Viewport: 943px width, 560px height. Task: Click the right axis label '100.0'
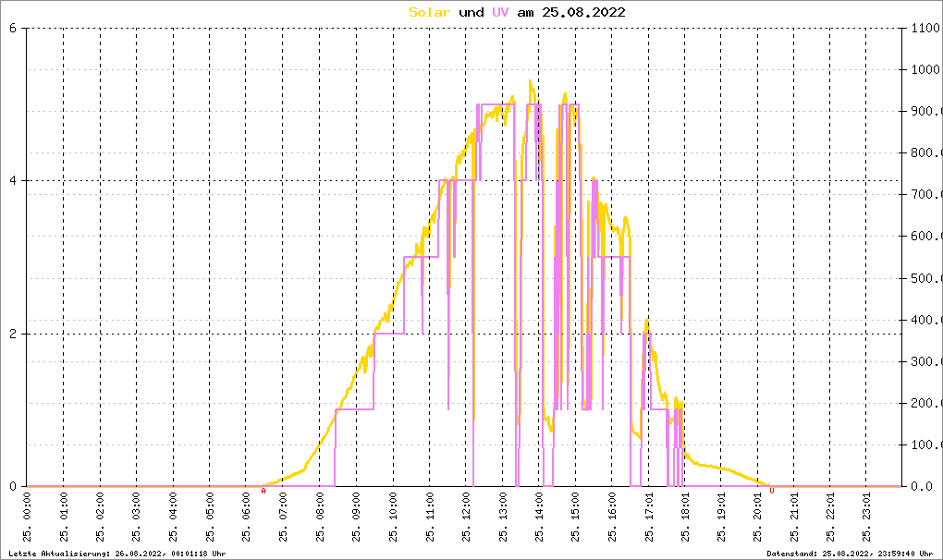[x=926, y=444]
